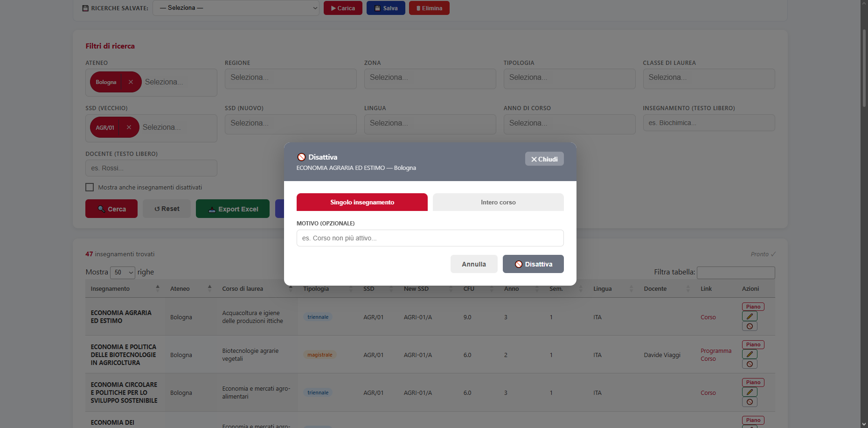Screen dimensions: 868x428
Task: Toggle Mostra anche insegnamenti disattivati checkbox
Action: coord(90,187)
